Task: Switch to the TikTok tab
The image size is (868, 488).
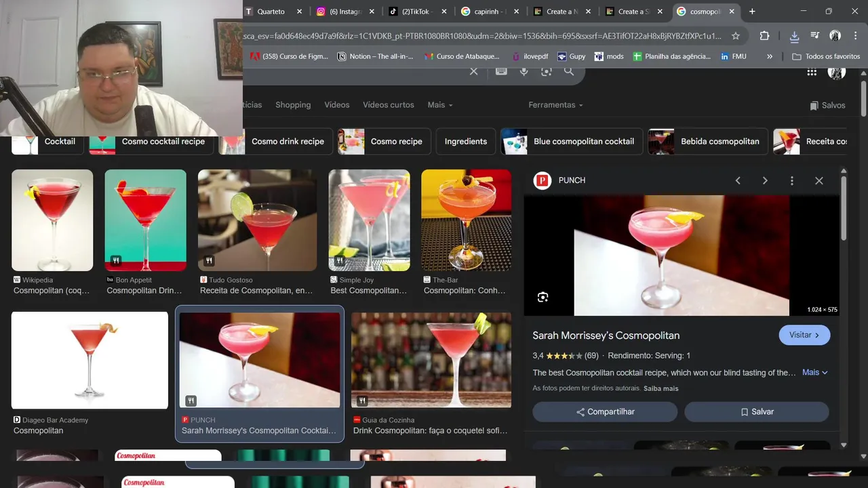Action: pos(416,12)
